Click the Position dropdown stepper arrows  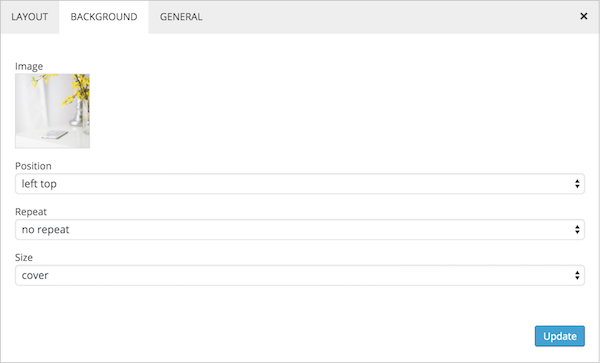click(577, 184)
